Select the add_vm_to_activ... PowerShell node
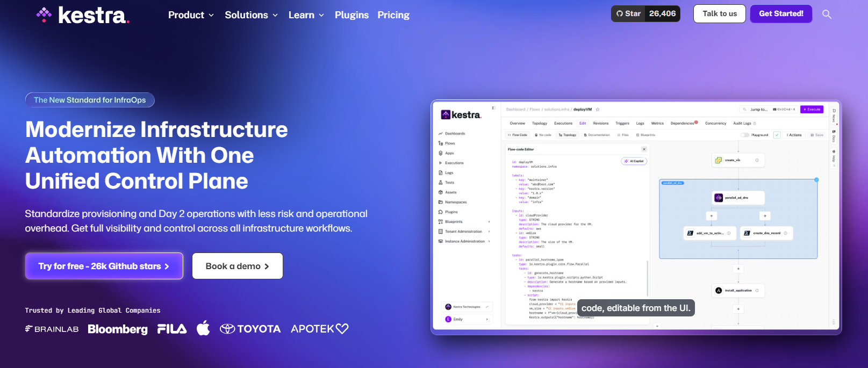868x368 pixels. tap(709, 233)
